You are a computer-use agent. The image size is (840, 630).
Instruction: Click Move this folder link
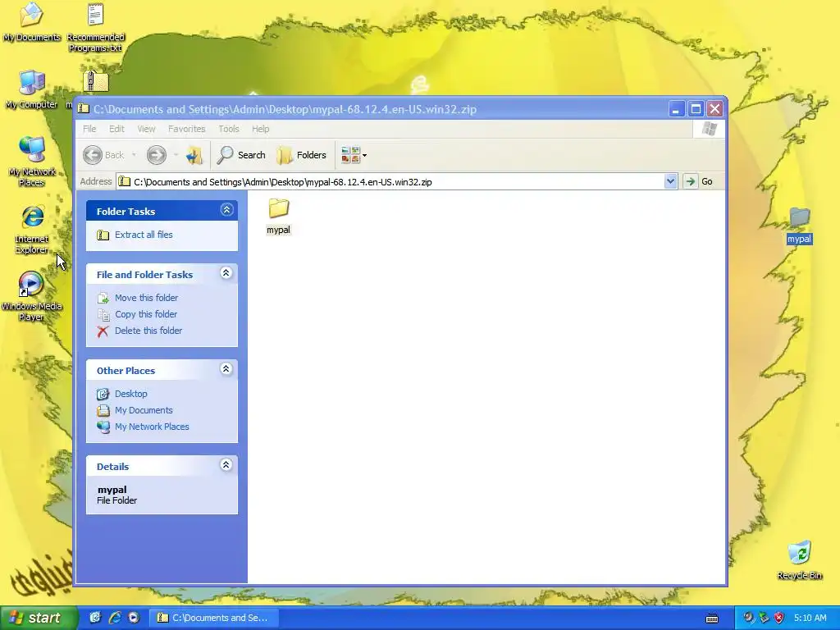click(x=146, y=298)
